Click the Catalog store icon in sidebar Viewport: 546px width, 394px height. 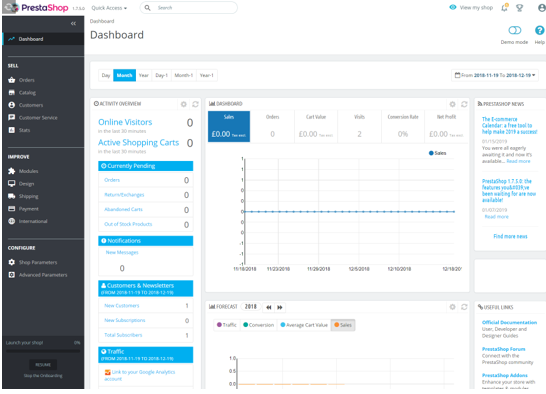click(x=11, y=93)
